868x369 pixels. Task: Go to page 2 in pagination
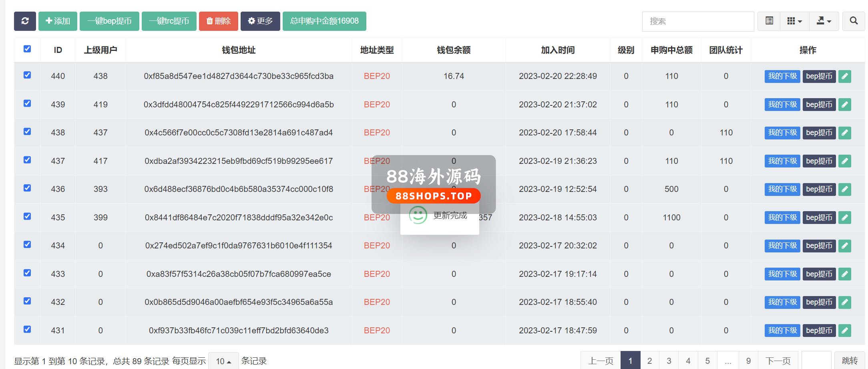pos(649,361)
